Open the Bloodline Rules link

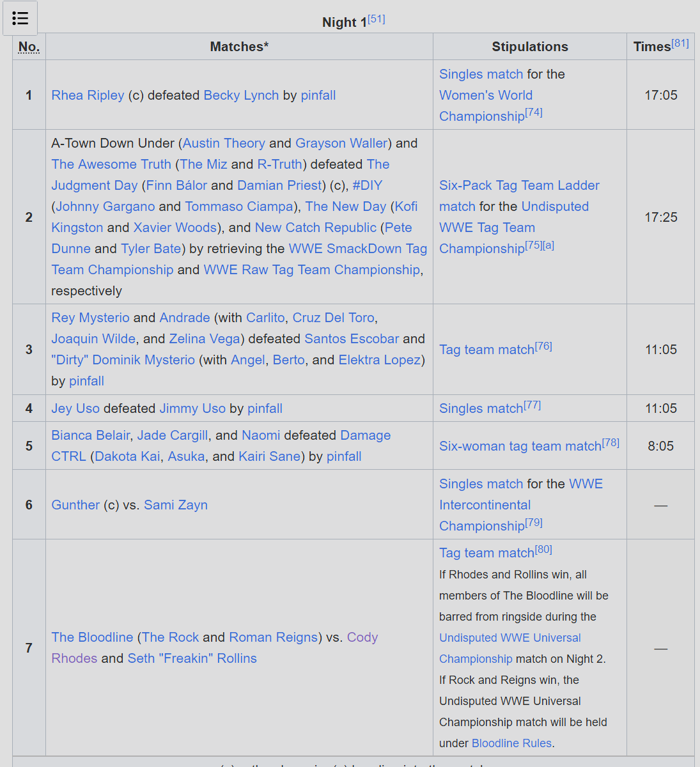pyautogui.click(x=511, y=743)
